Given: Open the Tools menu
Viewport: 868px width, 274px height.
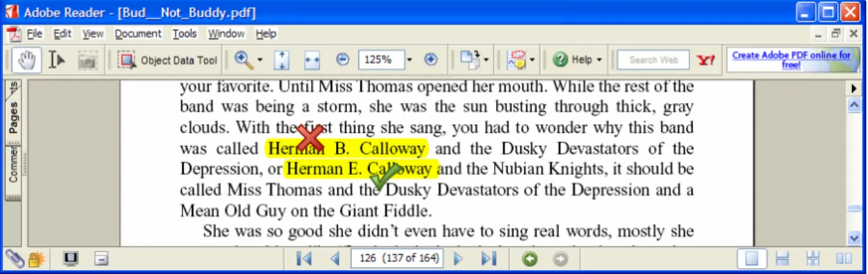Looking at the screenshot, I should point(184,34).
